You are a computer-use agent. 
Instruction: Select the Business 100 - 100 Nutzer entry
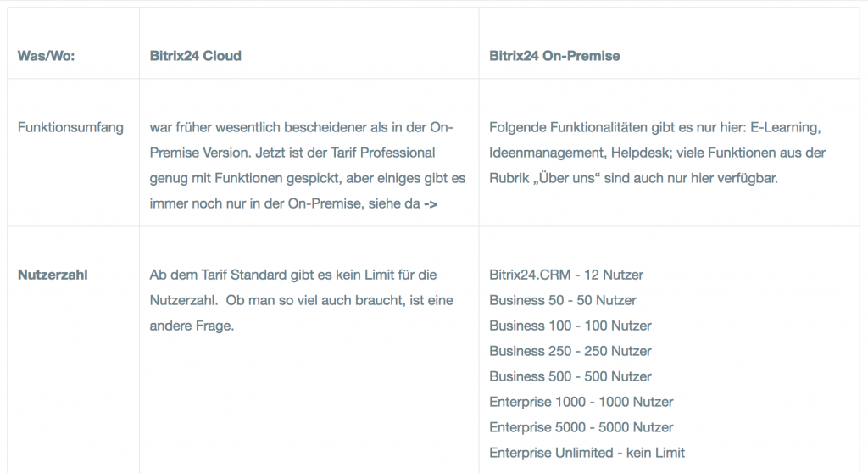point(570,326)
